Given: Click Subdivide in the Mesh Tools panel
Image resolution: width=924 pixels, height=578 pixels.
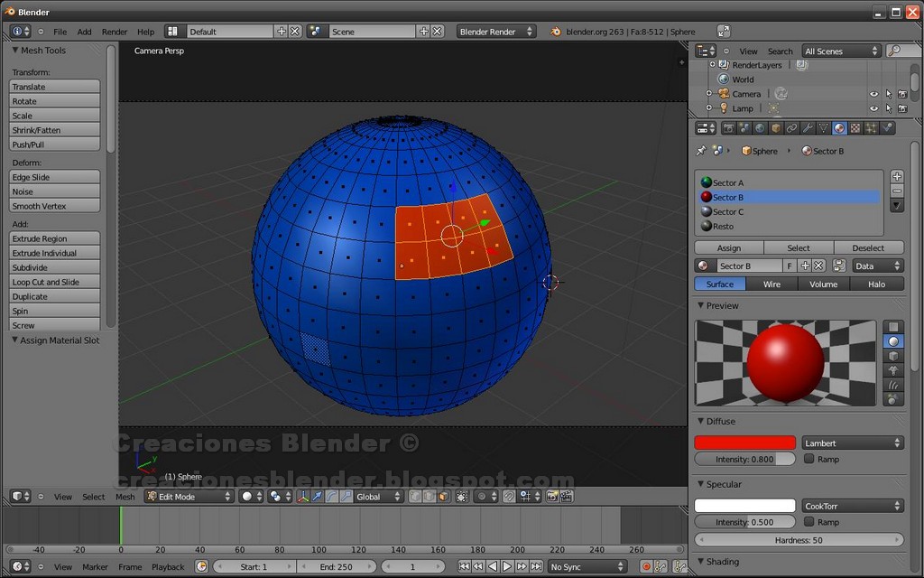Looking at the screenshot, I should pos(54,266).
